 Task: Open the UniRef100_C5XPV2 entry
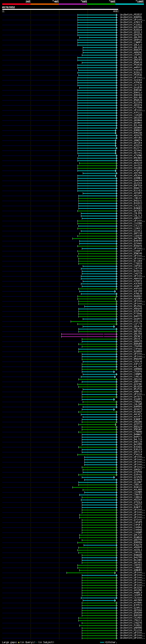131,55
